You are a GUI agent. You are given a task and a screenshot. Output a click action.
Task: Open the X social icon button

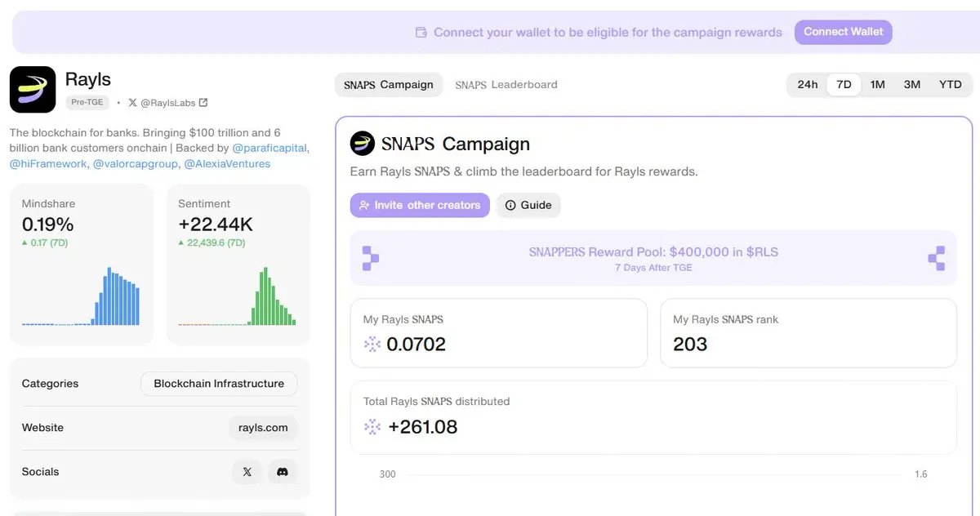247,472
